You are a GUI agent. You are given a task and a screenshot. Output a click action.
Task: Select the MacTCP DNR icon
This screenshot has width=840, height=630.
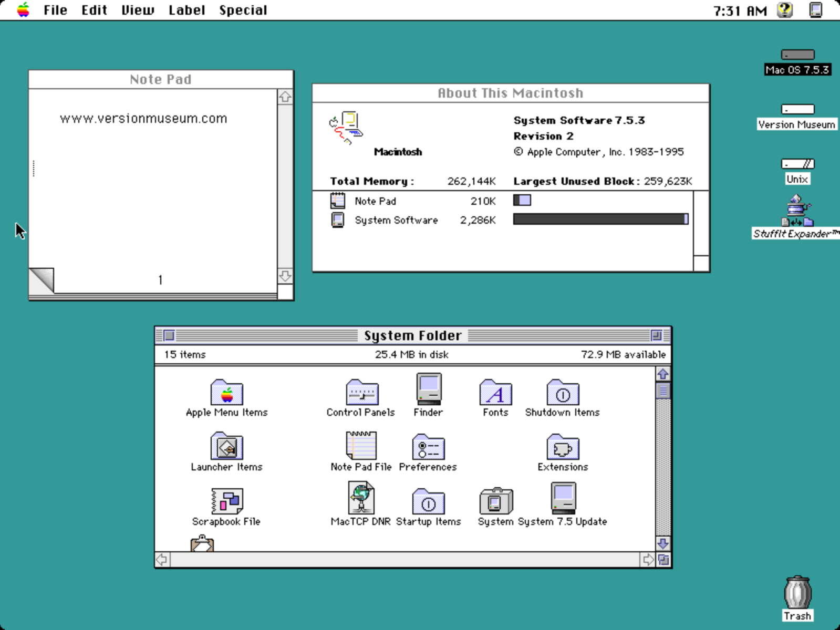point(361,498)
